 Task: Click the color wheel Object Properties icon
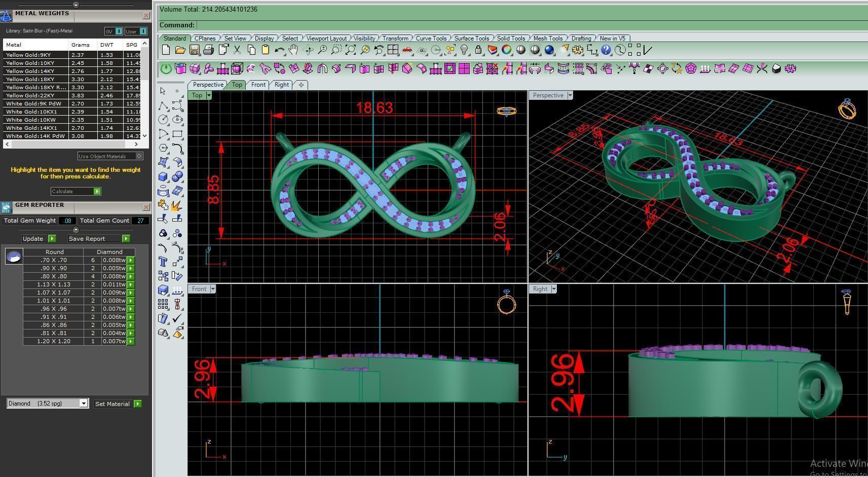click(506, 50)
